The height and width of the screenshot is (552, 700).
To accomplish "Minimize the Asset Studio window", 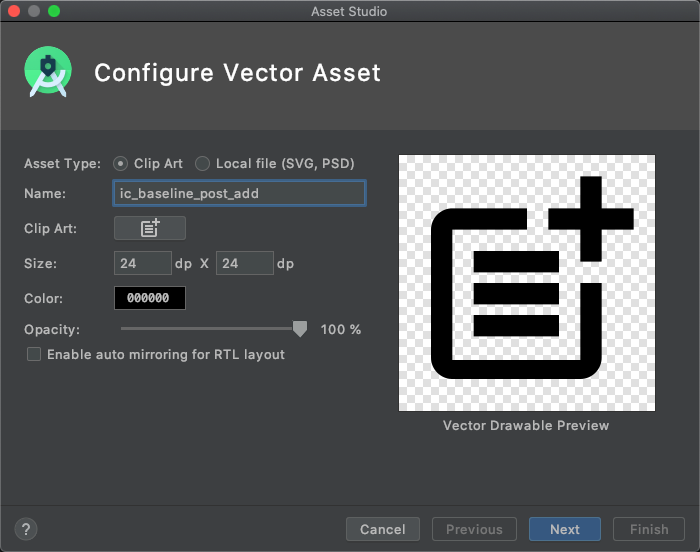I will coord(34,11).
